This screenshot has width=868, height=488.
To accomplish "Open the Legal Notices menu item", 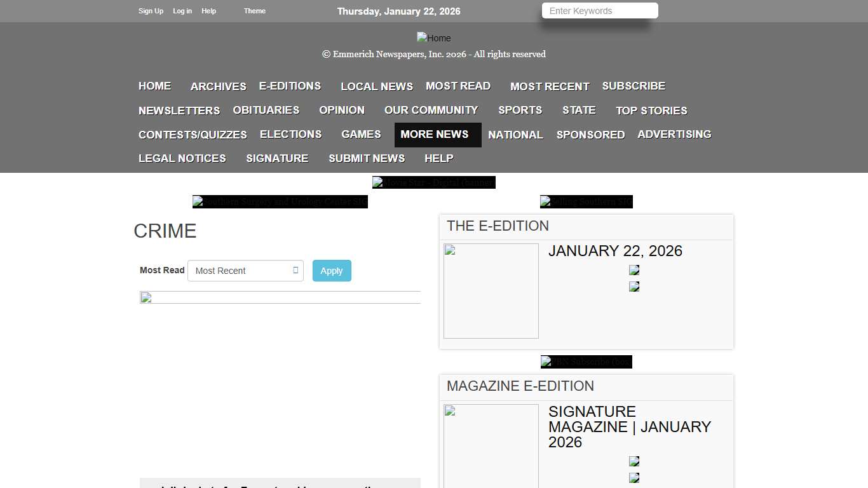I will point(182,159).
